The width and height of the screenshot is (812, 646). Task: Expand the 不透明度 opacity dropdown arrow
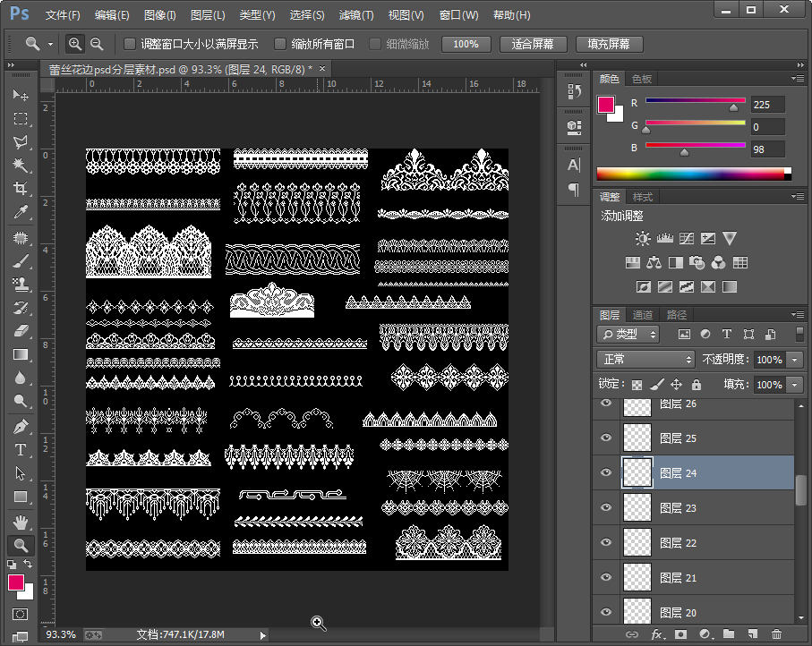coord(795,359)
